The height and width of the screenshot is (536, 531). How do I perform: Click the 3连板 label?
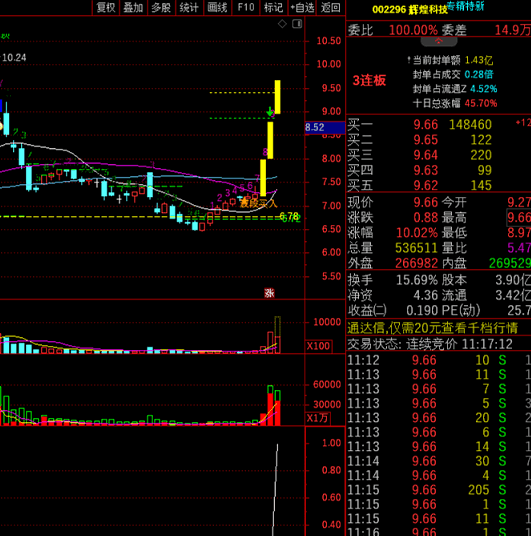(x=369, y=81)
